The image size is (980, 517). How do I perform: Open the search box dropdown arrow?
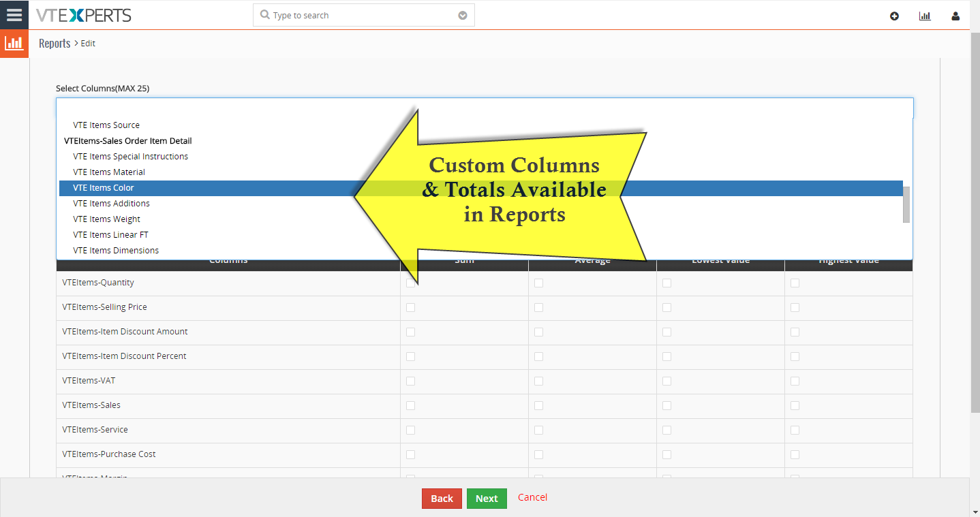pos(463,16)
